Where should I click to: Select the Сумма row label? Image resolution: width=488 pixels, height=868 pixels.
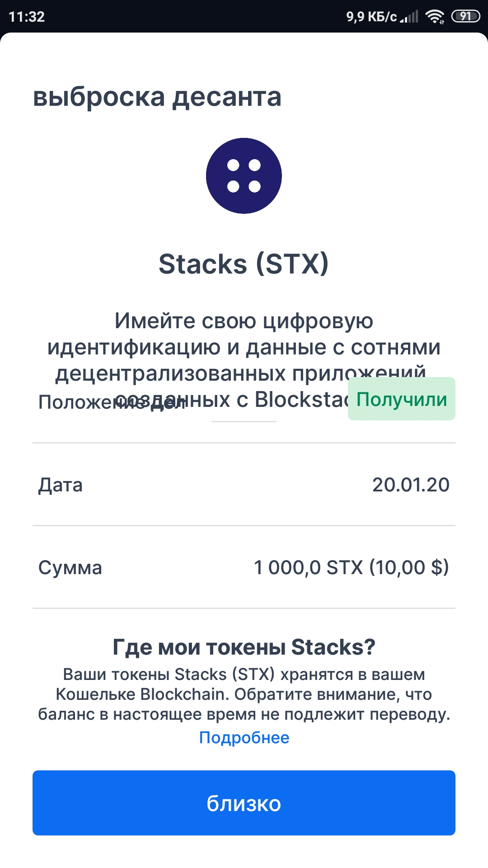point(70,567)
